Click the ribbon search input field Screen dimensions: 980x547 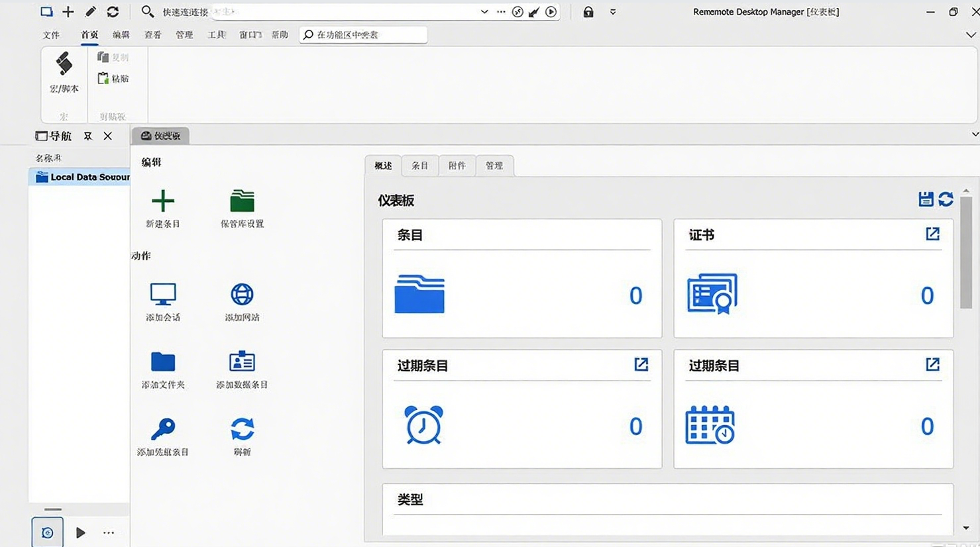(363, 35)
